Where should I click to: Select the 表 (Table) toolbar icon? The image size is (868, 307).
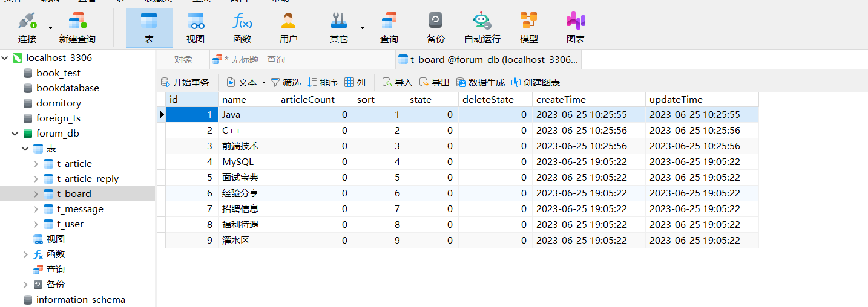click(149, 28)
